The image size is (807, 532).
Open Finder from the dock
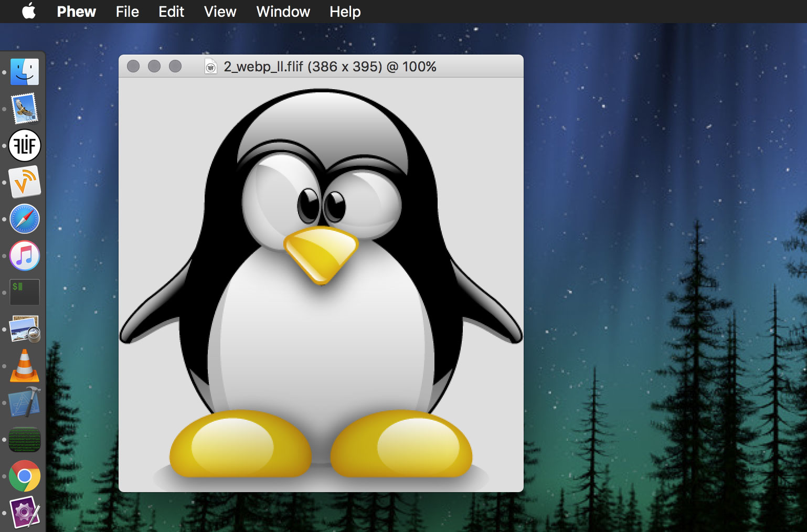25,72
